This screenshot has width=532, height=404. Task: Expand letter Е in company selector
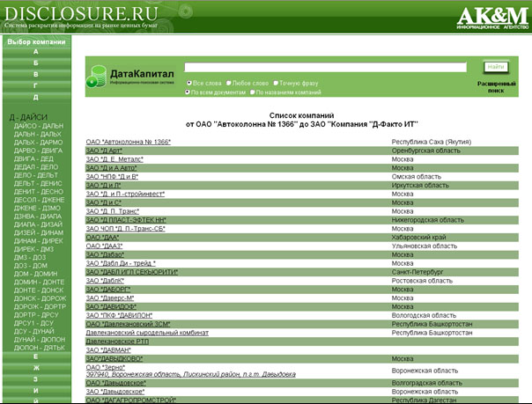pyautogui.click(x=36, y=356)
